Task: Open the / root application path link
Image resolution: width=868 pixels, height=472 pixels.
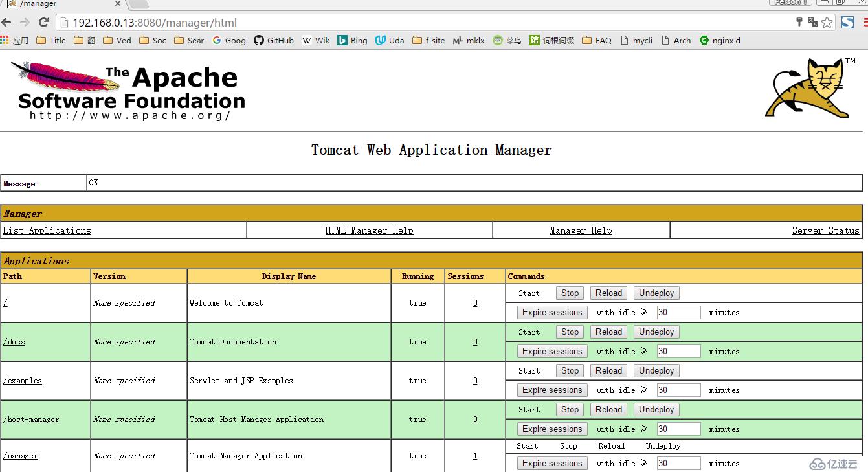Action: (5, 303)
